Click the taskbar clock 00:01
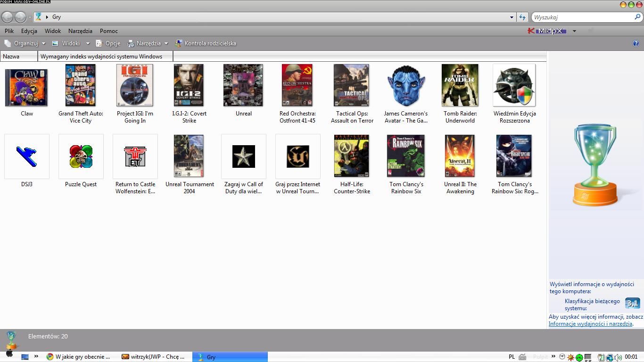This screenshot has width=644, height=362. pyautogui.click(x=631, y=357)
